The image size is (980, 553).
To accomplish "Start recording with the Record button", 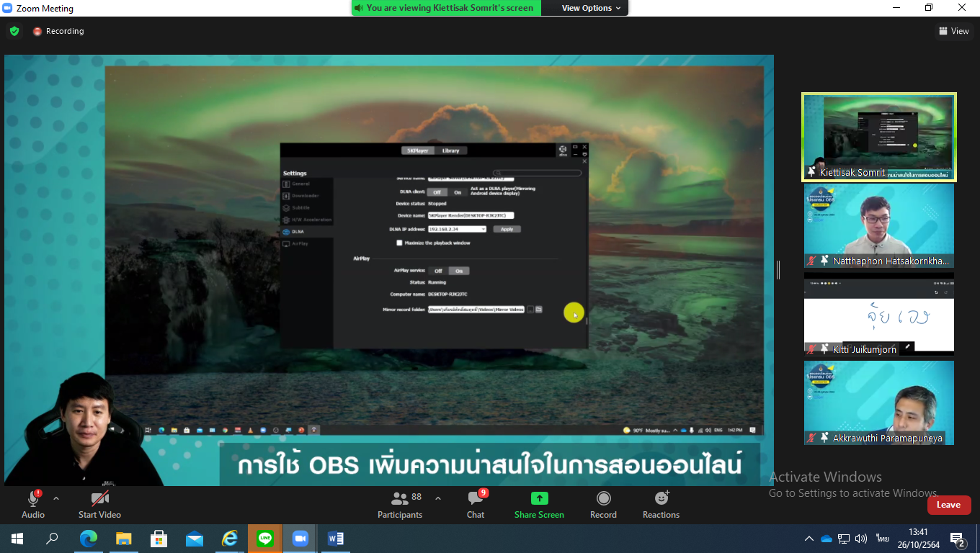I will 603,504.
